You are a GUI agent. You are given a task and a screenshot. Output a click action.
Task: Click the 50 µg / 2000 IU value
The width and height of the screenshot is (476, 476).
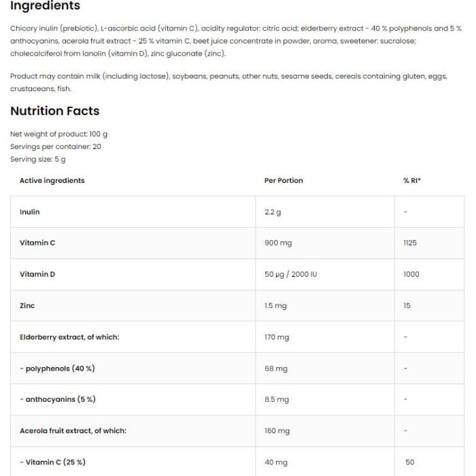[290, 274]
